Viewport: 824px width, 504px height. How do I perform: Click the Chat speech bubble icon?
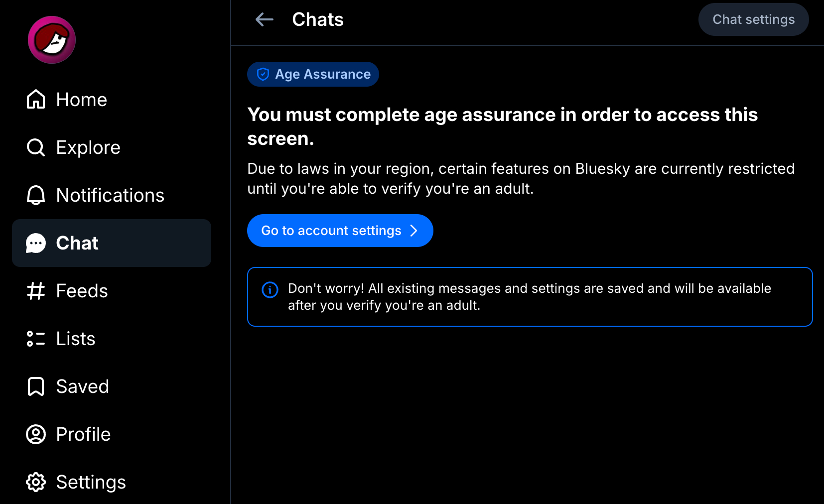[36, 243]
